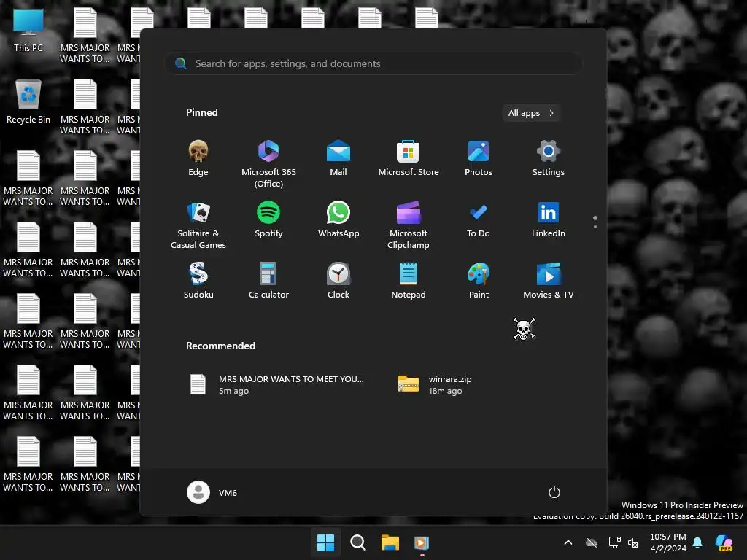Click the muted volume tray icon
The width and height of the screenshot is (747, 560).
pos(633,542)
